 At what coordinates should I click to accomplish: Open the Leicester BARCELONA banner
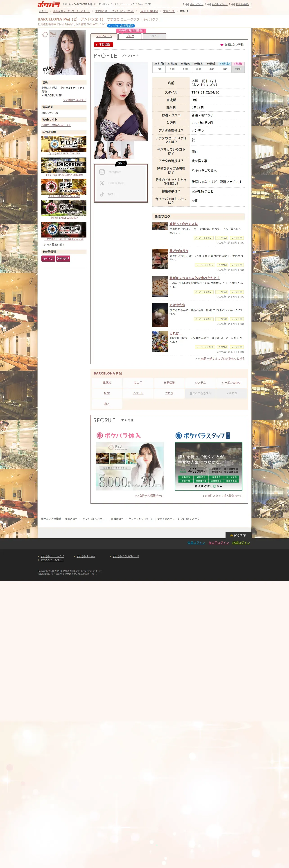(64, 165)
